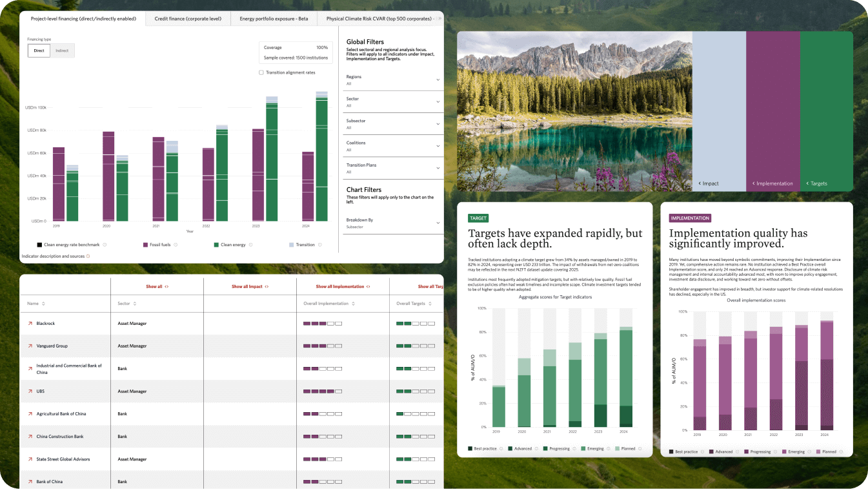Click info icon next to Best practice legend
The image size is (868, 489).
tap(501, 448)
